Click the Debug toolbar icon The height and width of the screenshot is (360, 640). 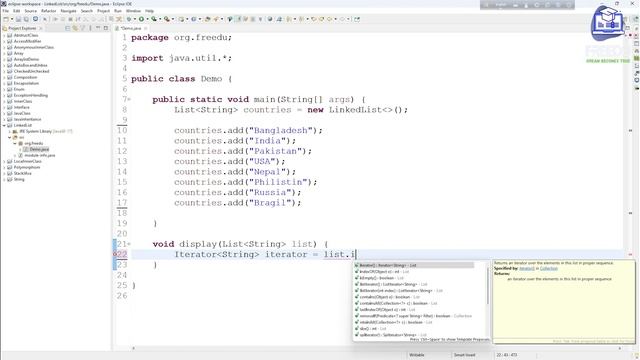(x=129, y=19)
